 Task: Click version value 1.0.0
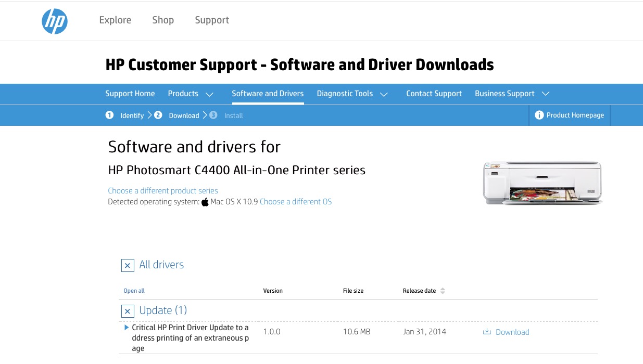[272, 332]
